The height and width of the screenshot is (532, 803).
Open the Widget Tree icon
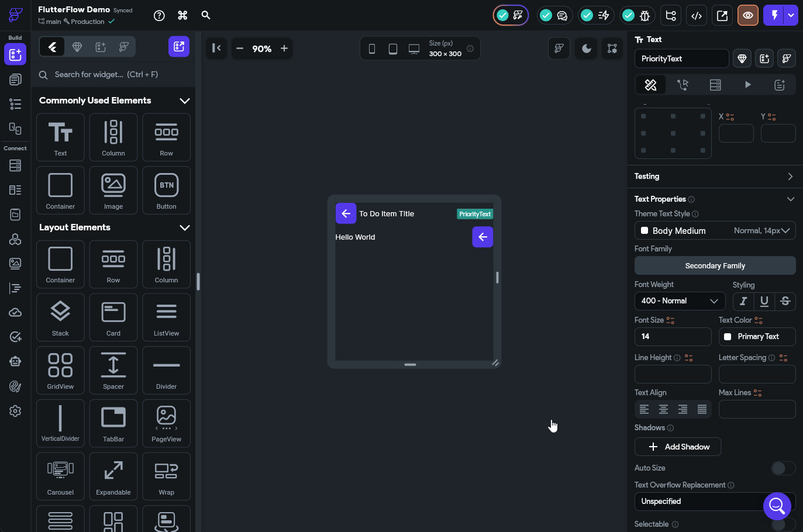click(15, 104)
